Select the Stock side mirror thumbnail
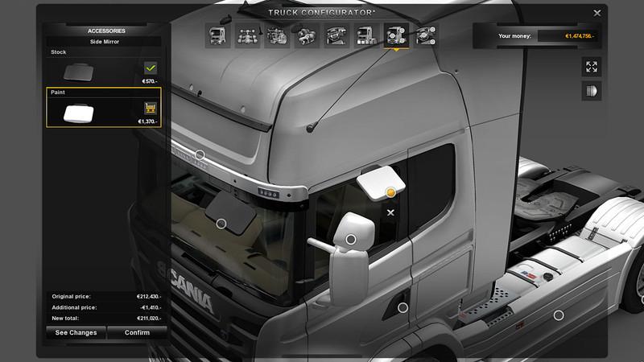 tap(79, 72)
